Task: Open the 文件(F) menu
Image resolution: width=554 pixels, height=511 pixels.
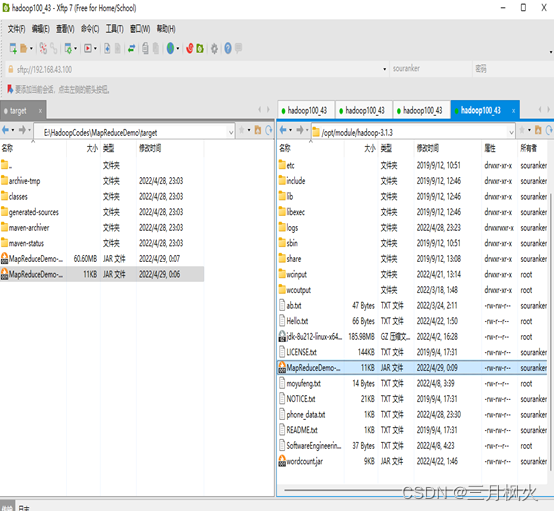Action: coord(17,29)
